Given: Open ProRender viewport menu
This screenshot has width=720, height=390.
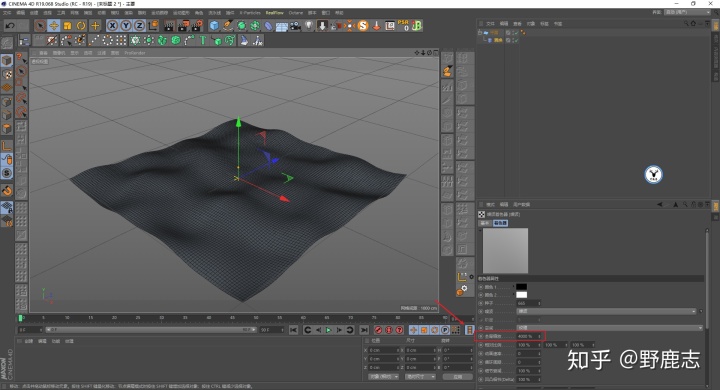Looking at the screenshot, I should point(135,53).
